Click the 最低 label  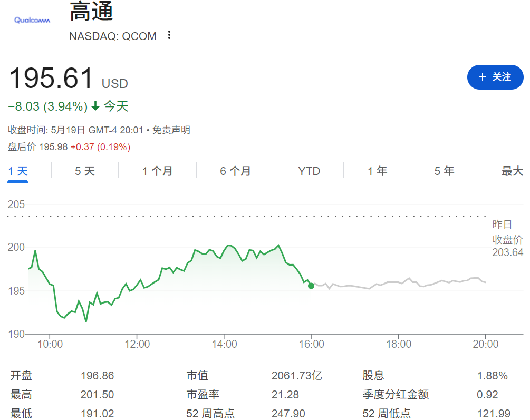click(x=21, y=414)
